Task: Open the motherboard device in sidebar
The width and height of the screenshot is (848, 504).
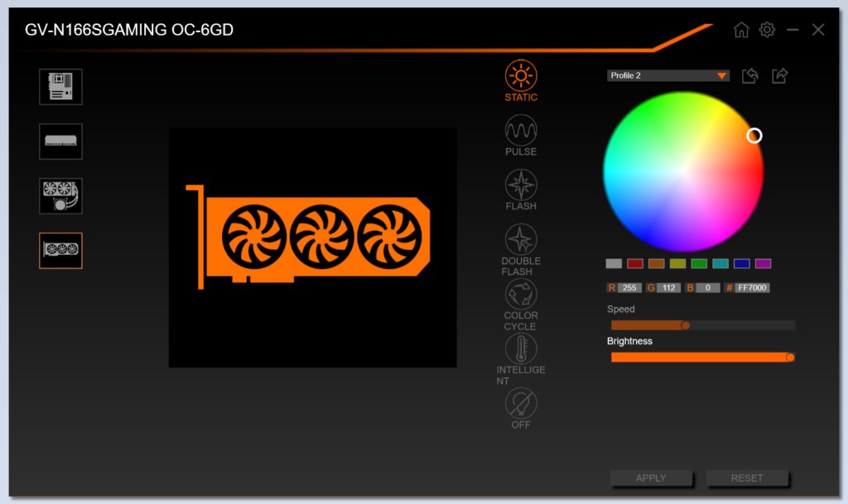Action: (x=60, y=86)
